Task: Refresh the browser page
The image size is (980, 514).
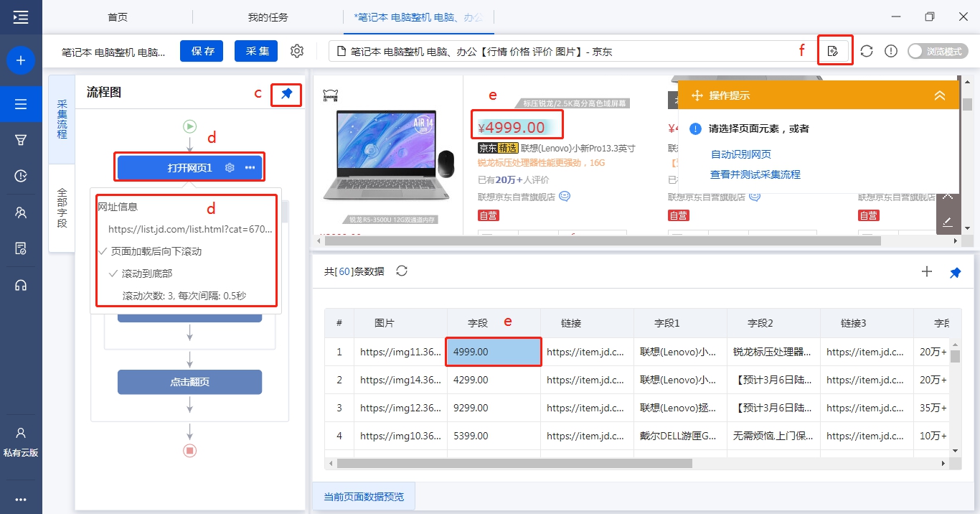Action: click(x=867, y=51)
